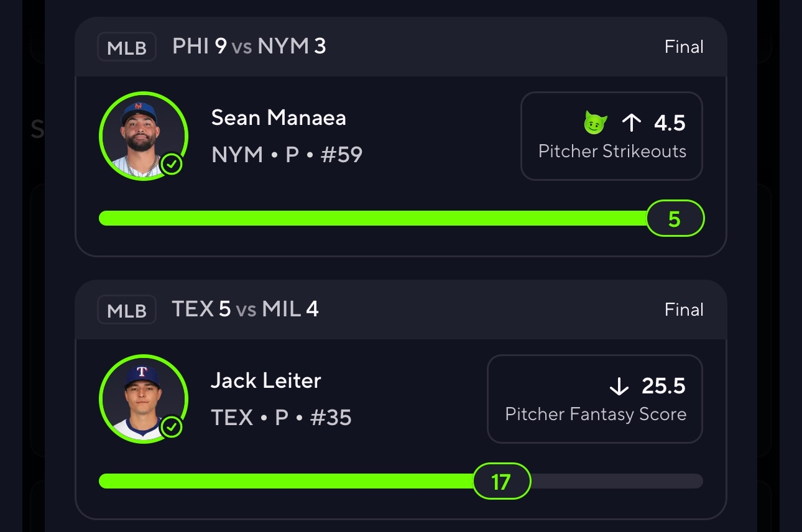Image resolution: width=802 pixels, height=532 pixels.
Task: Click the Final status on PHI game
Action: coord(684,47)
